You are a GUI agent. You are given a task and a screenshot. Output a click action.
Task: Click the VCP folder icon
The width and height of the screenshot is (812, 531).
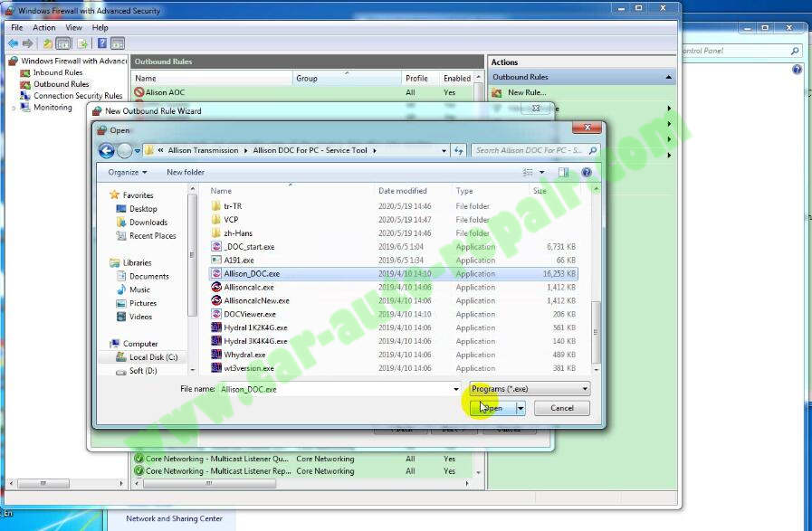(216, 220)
